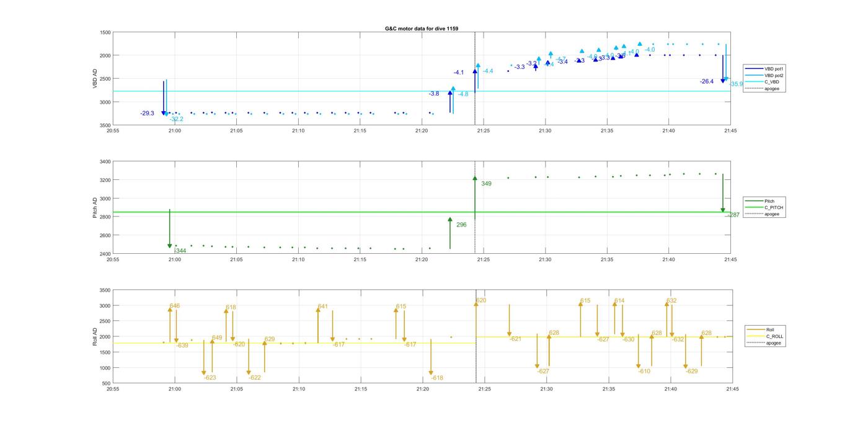Click the VBD value label '-4.4'
Viewport: 868px width, 430px height.
[488, 71]
